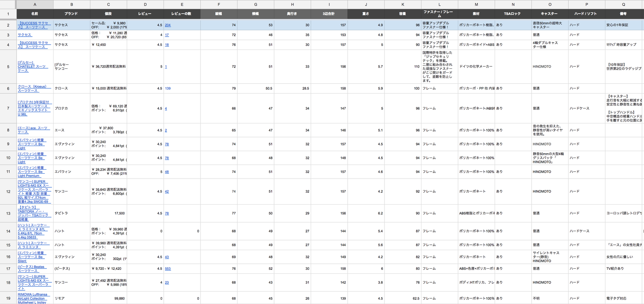Click the 容量 header cell

click(x=402, y=14)
